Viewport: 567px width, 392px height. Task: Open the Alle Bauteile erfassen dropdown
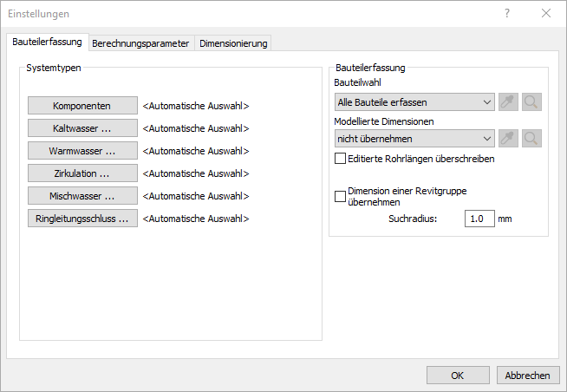pos(414,102)
